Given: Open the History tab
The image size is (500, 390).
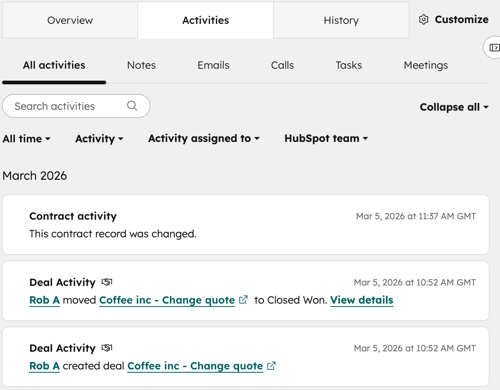Looking at the screenshot, I should tap(341, 20).
